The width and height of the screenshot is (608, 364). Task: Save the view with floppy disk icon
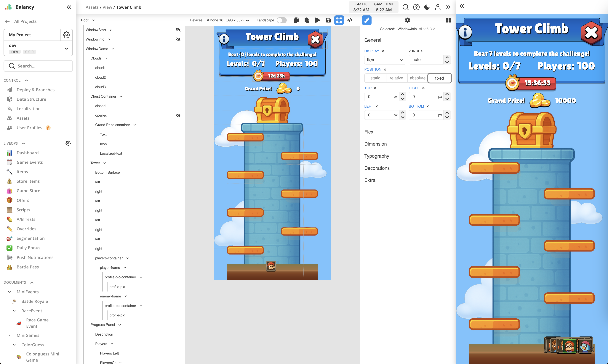(328, 20)
